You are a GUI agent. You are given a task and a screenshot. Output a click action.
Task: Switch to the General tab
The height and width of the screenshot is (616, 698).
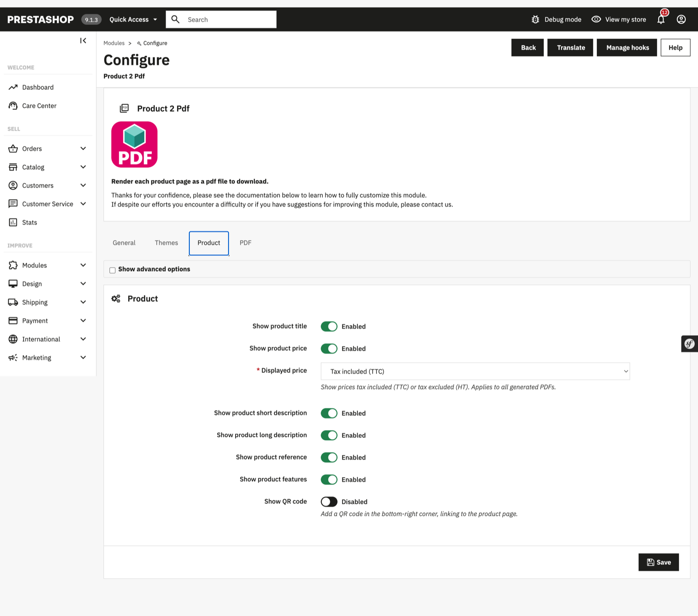pos(124,243)
